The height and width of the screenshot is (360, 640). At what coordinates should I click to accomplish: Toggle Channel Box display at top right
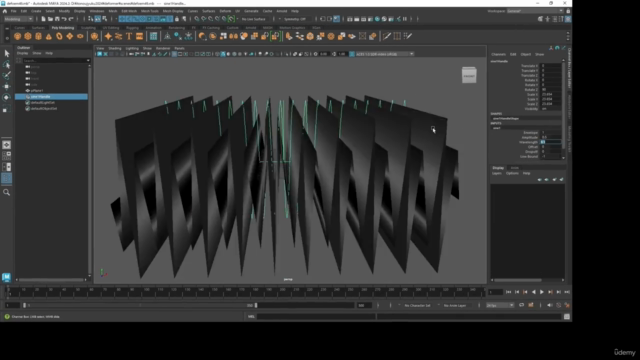pos(568,19)
